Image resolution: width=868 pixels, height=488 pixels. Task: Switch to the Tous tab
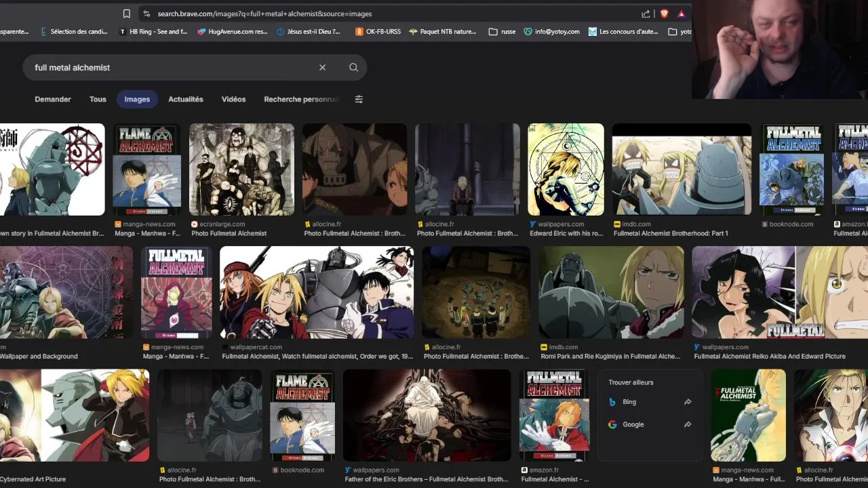coord(98,99)
